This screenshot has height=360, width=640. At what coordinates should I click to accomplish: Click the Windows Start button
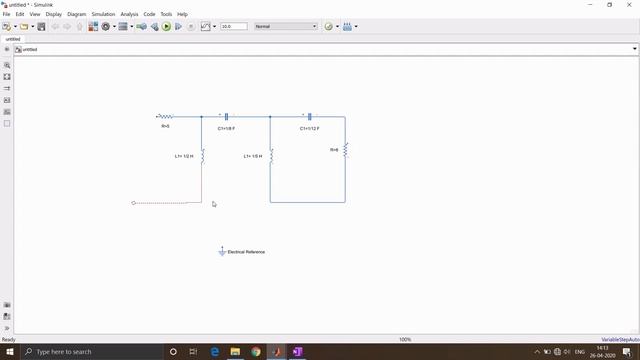pyautogui.click(x=10, y=352)
